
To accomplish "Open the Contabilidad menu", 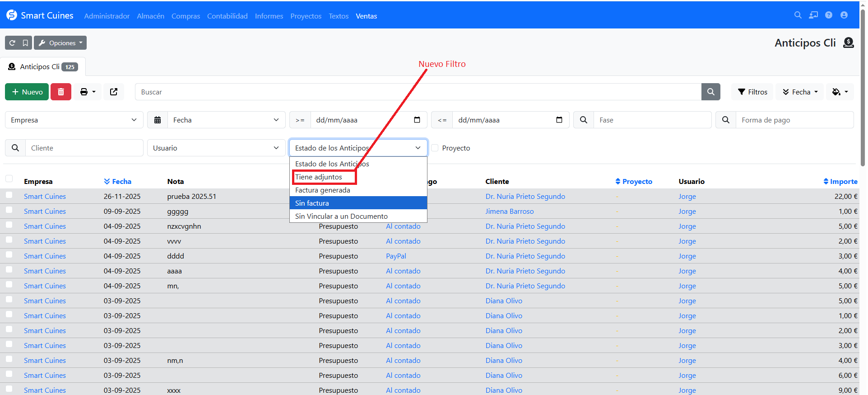I will pyautogui.click(x=227, y=16).
